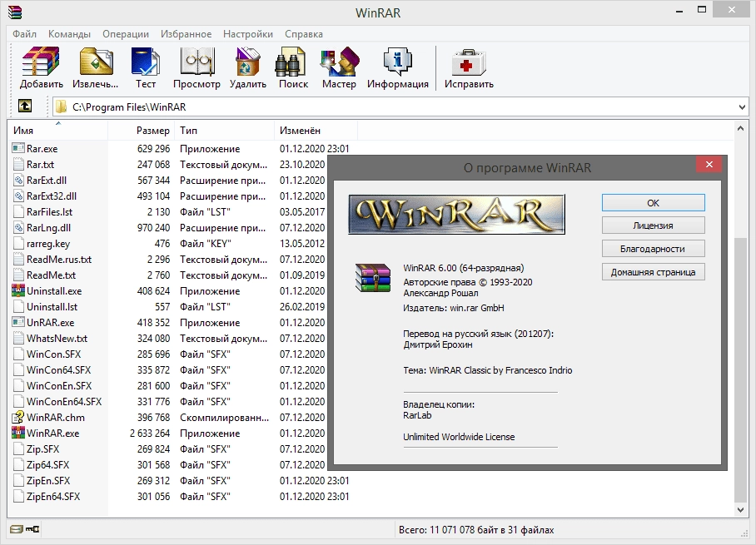The height and width of the screenshot is (545, 756).
Task: Click the rarreg.key file icon
Action: [x=18, y=243]
